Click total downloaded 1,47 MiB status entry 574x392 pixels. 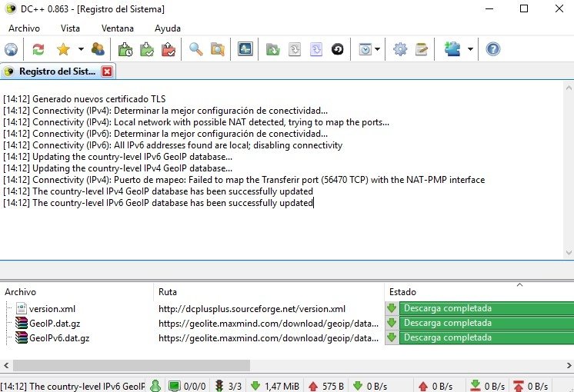click(x=275, y=386)
